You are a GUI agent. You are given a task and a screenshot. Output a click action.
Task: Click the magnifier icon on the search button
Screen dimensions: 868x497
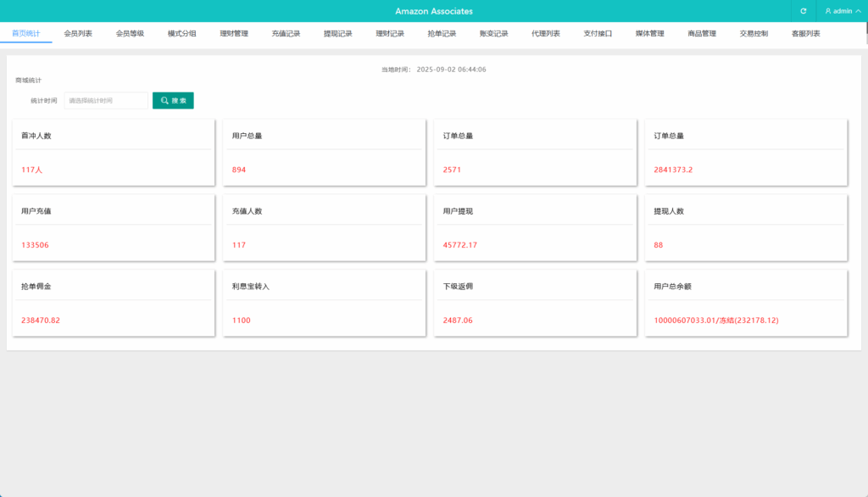pyautogui.click(x=164, y=100)
